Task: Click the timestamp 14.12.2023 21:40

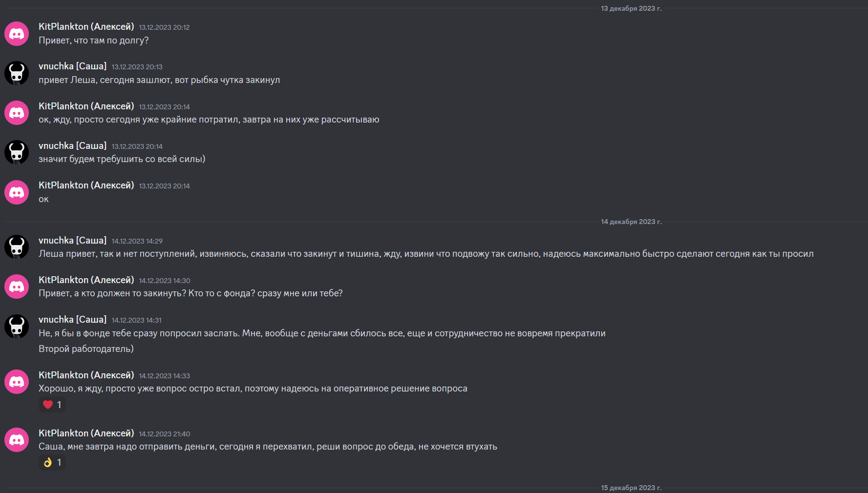Action: (165, 434)
